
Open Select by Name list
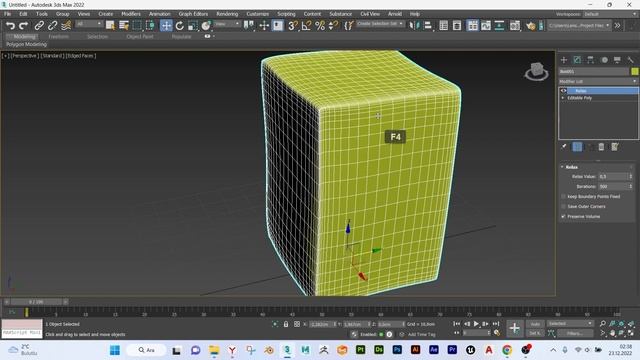click(124, 26)
